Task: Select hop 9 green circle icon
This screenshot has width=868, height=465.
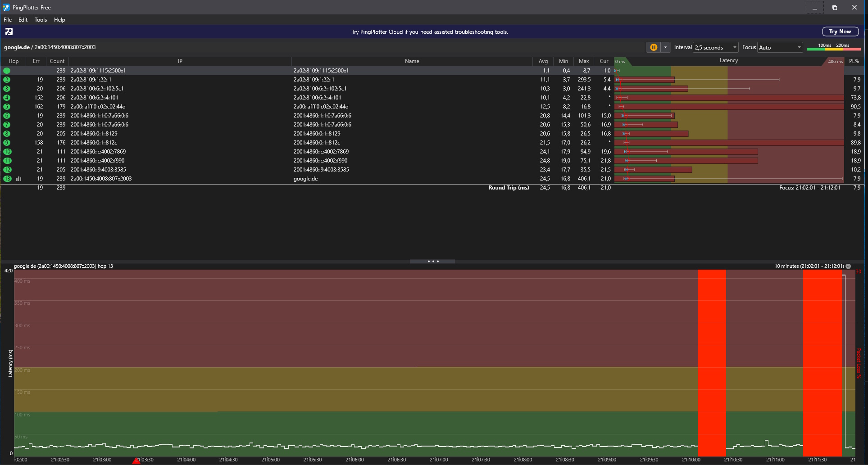Action: click(x=7, y=143)
